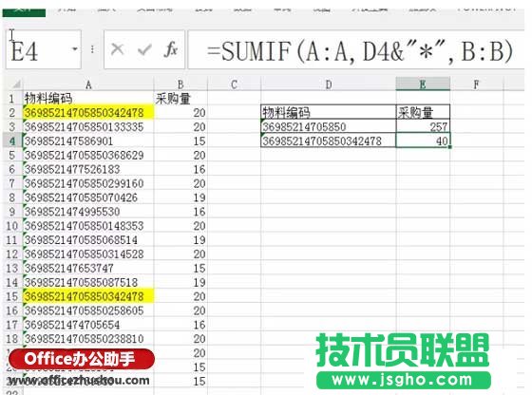Select row 15 header

[x=11, y=296]
